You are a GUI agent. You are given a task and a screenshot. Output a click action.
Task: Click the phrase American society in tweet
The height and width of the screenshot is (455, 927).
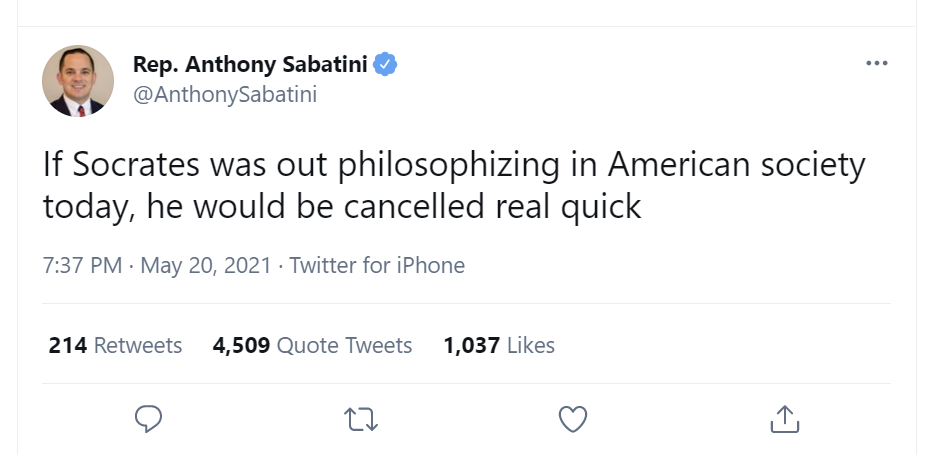(x=736, y=164)
